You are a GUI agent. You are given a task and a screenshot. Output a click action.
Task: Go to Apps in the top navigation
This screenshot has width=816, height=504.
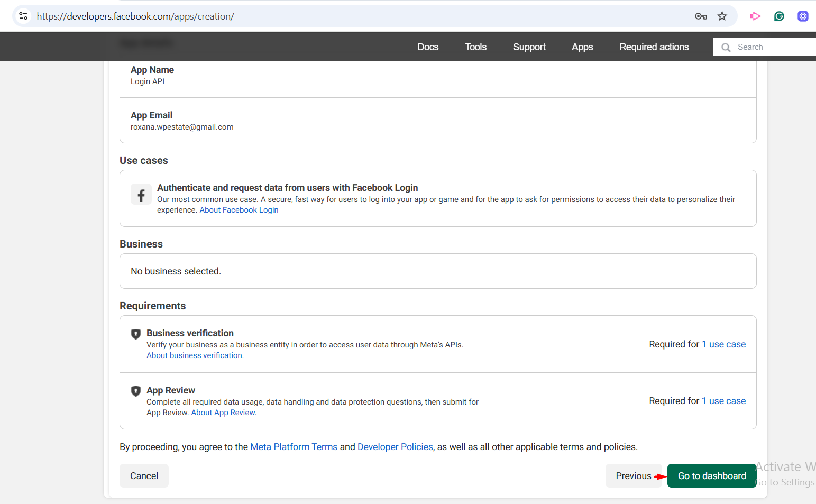point(582,47)
